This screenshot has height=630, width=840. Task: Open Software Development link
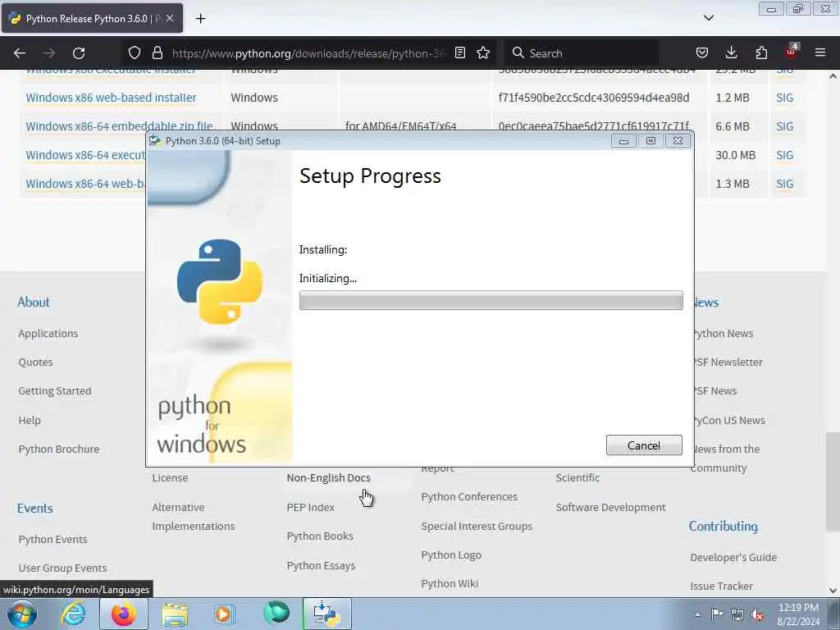click(610, 507)
